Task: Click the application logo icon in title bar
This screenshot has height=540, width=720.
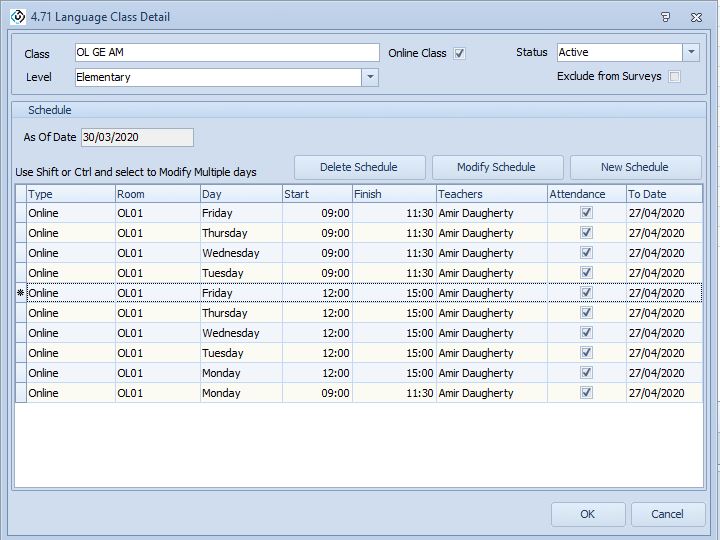Action: (17, 16)
